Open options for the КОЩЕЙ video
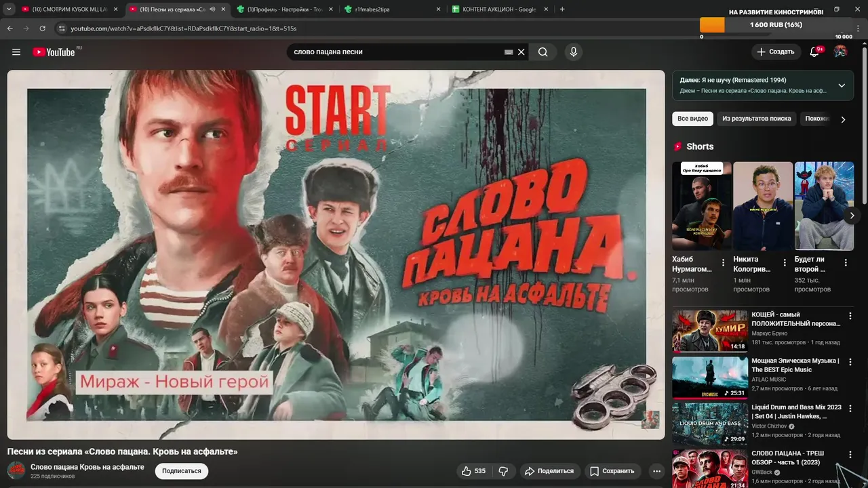Image resolution: width=868 pixels, height=488 pixels. click(x=850, y=316)
